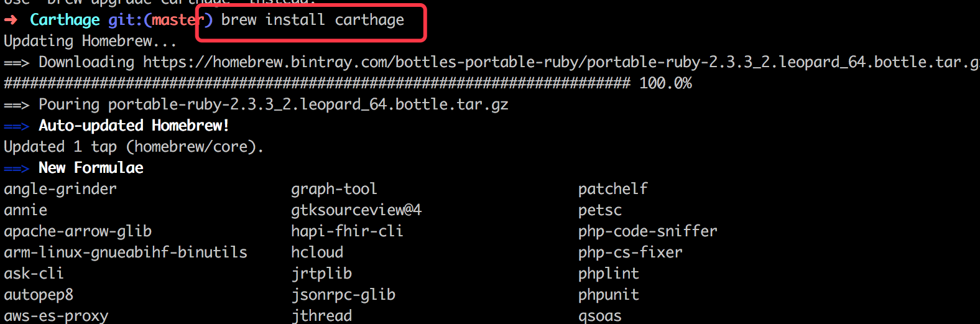Click the New Formulae heading

pos(91,168)
